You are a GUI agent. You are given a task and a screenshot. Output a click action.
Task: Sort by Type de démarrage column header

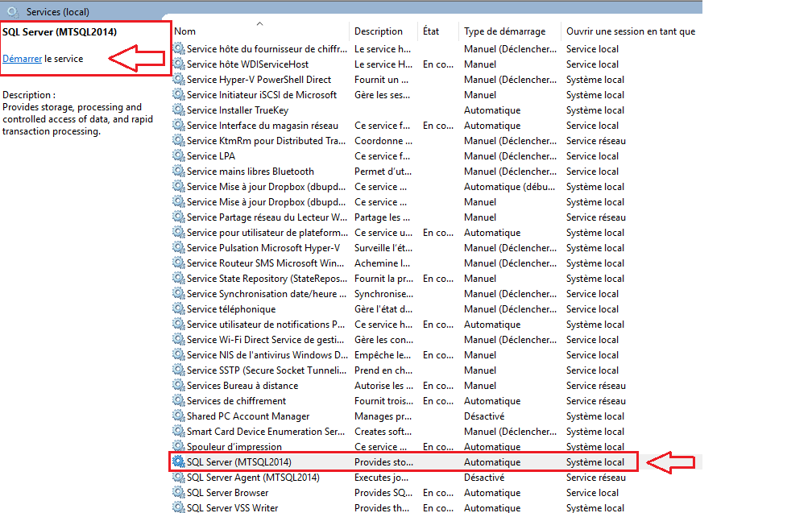tap(505, 31)
